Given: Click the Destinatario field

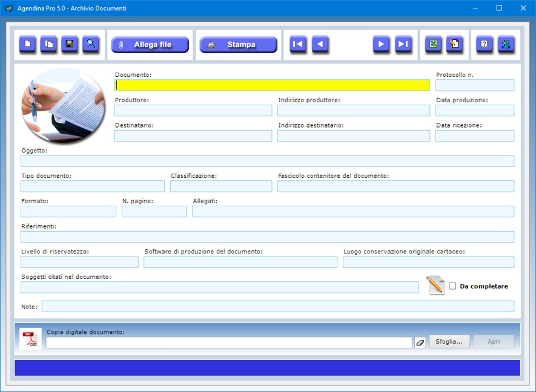Looking at the screenshot, I should point(193,136).
